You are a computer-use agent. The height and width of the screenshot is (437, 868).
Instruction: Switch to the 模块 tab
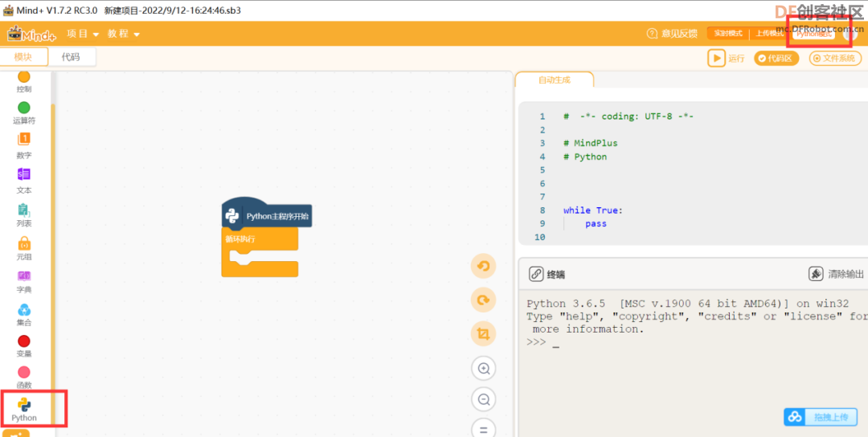[x=23, y=57]
